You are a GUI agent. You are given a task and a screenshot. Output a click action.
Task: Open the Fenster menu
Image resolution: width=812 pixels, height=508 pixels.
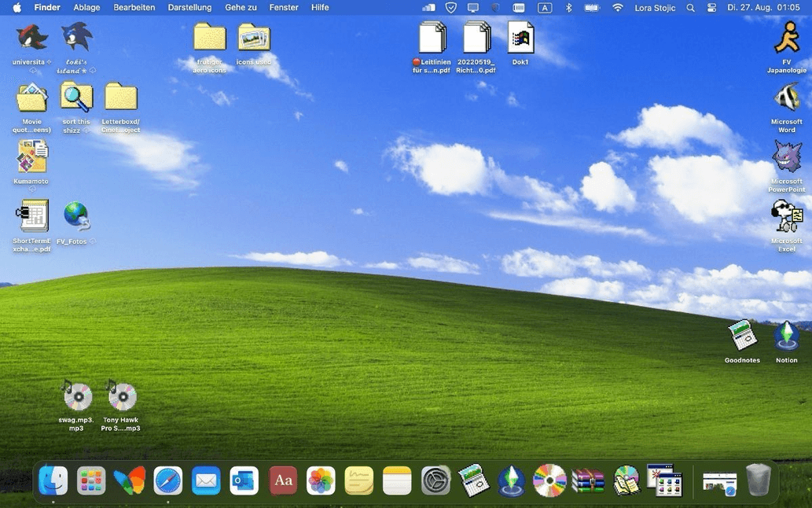(284, 8)
